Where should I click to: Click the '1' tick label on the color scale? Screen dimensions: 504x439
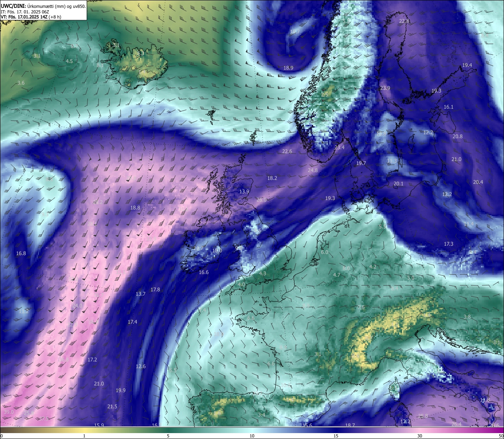[x=84, y=436]
